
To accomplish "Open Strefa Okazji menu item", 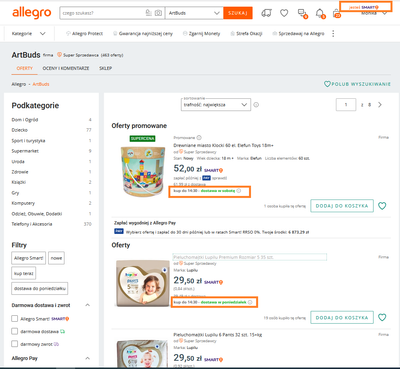I will tap(246, 33).
